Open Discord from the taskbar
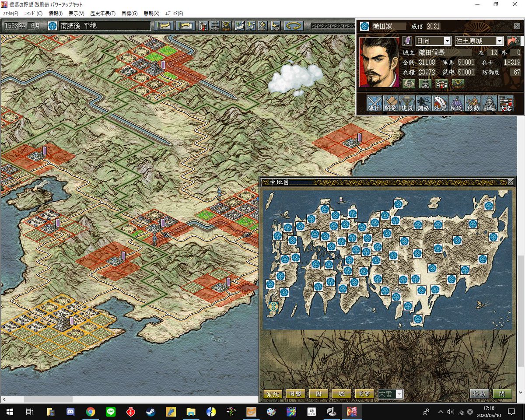525x420 pixels. point(70,412)
